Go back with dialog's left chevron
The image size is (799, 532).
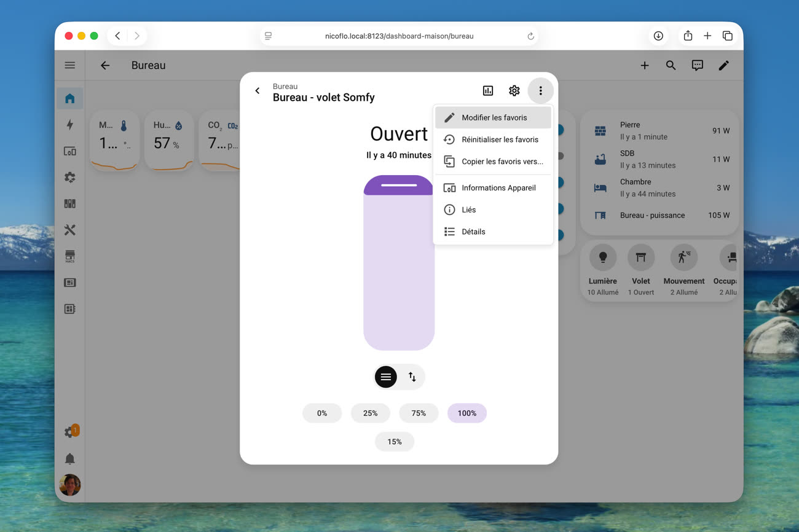pos(258,91)
